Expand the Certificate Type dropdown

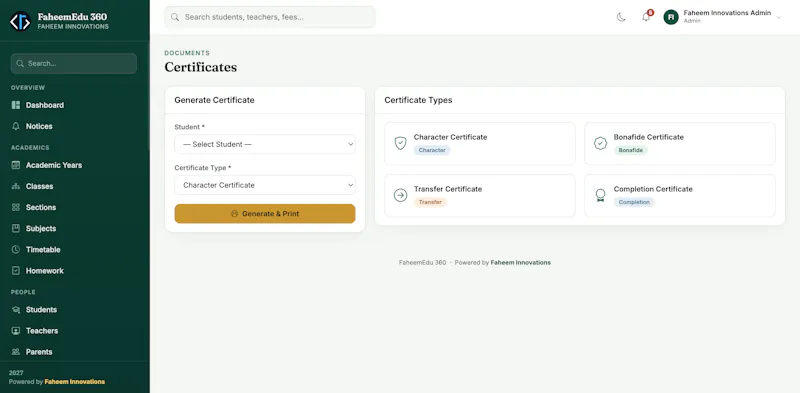click(265, 185)
